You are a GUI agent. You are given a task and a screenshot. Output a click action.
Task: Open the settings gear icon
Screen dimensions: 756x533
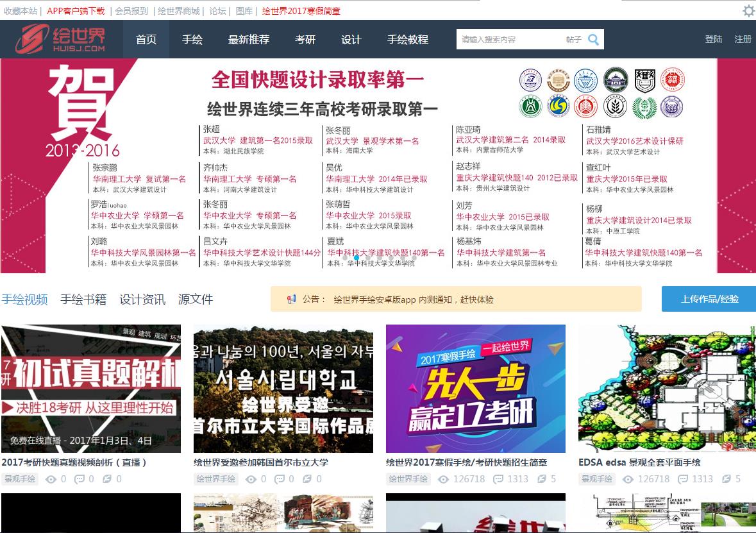click(x=749, y=11)
